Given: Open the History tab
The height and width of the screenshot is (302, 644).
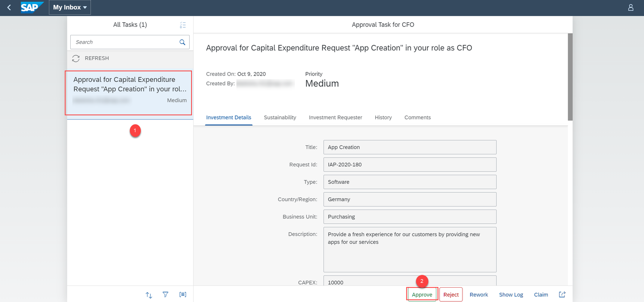Looking at the screenshot, I should tap(383, 118).
